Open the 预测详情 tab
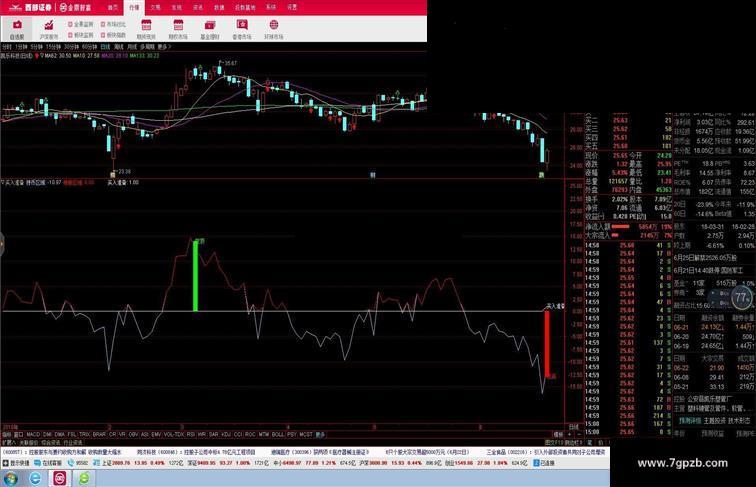The image size is (756, 487). pyautogui.click(x=688, y=420)
